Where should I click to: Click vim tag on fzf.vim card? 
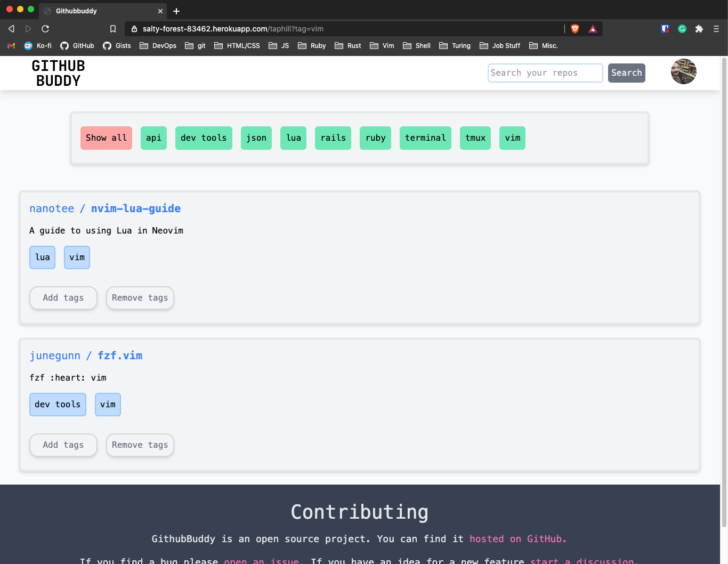[x=108, y=405]
